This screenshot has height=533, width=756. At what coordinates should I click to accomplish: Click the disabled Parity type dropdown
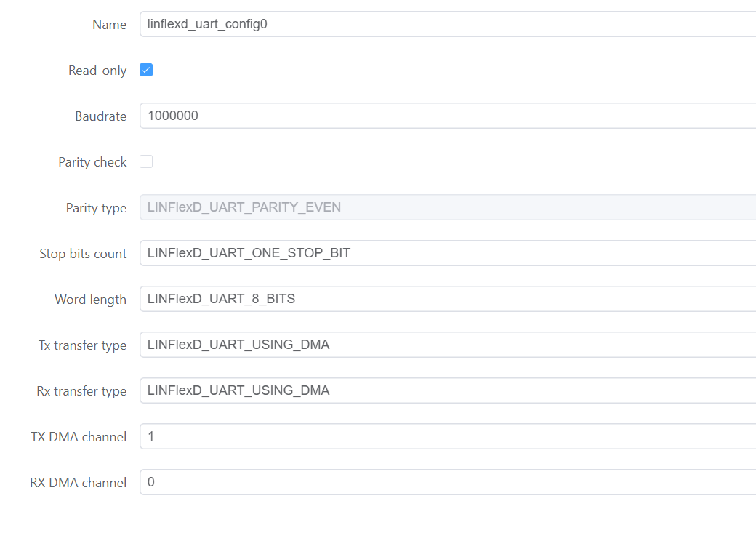(x=447, y=208)
